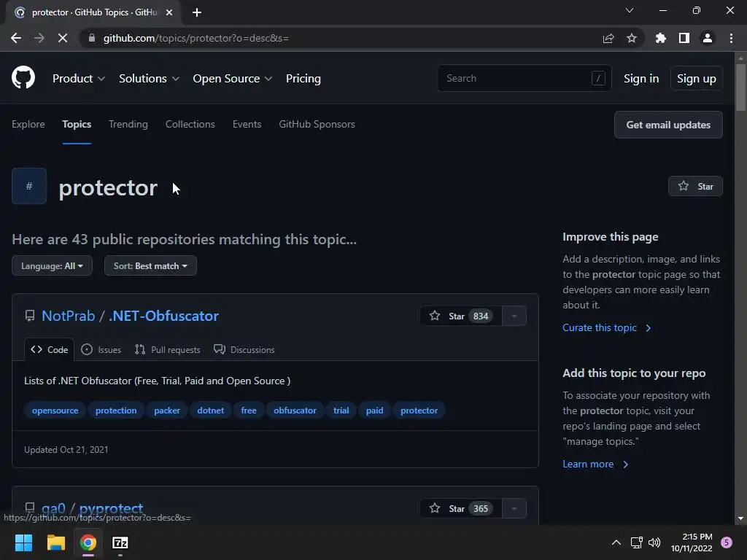Open the Pricing page

click(303, 78)
